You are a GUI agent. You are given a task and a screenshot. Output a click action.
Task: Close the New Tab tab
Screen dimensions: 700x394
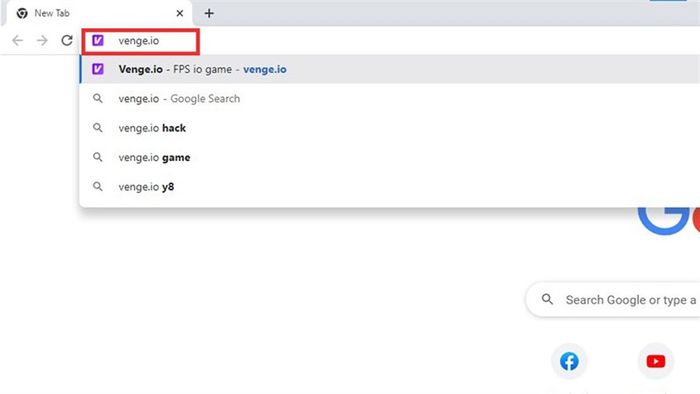(x=180, y=13)
